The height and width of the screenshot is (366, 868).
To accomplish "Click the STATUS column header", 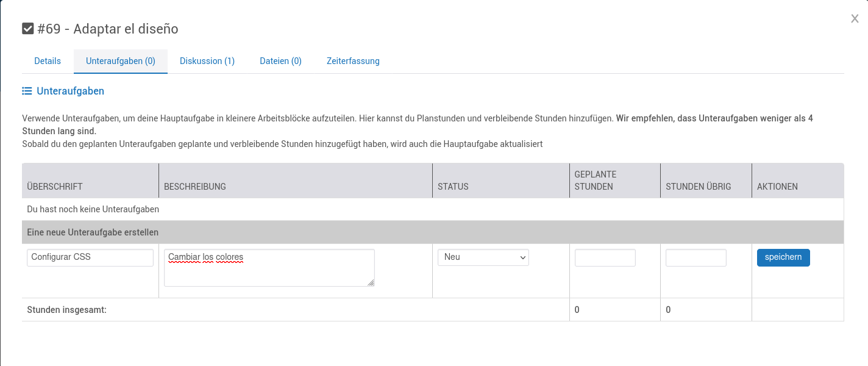I will pyautogui.click(x=453, y=187).
